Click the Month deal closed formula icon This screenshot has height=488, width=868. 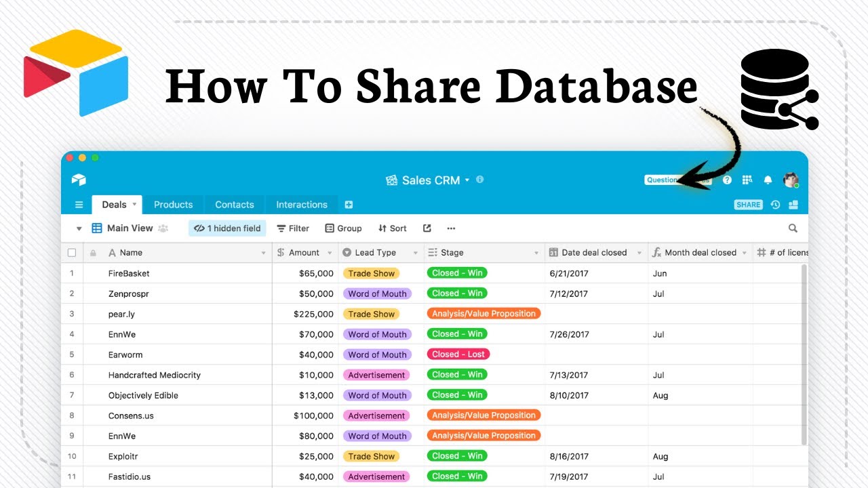tap(656, 252)
